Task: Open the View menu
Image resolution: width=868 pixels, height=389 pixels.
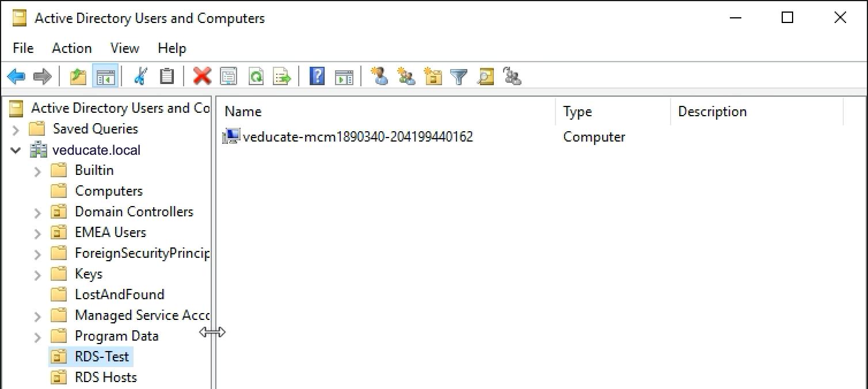Action: point(125,48)
